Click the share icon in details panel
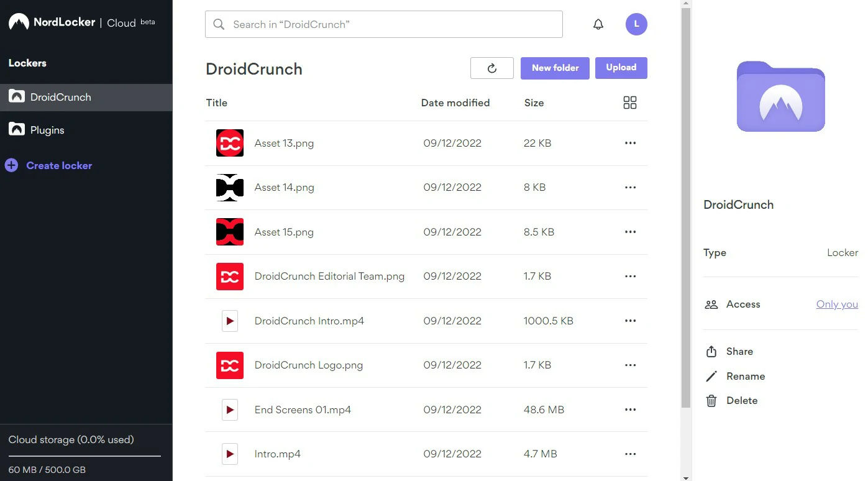This screenshot has height=481, width=868. (711, 352)
